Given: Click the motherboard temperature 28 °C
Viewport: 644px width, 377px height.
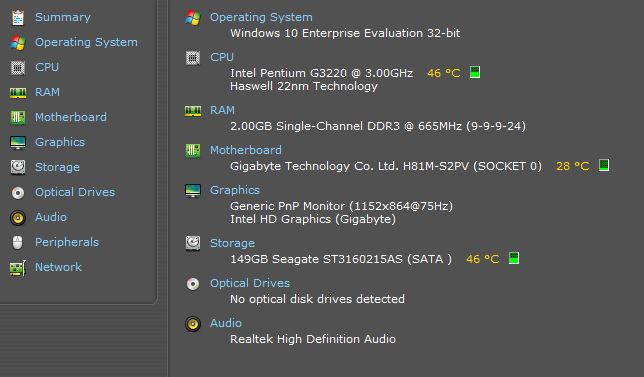Looking at the screenshot, I should point(573,166).
